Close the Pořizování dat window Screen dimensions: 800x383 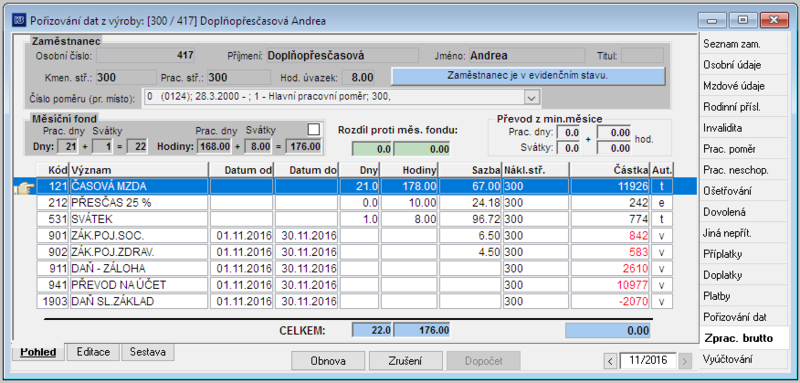774,21
